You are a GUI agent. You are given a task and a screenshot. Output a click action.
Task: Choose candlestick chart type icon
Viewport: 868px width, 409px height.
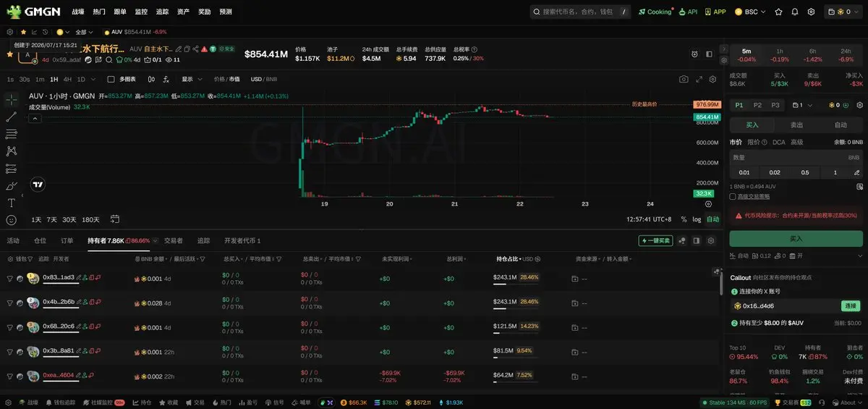pyautogui.click(x=151, y=79)
